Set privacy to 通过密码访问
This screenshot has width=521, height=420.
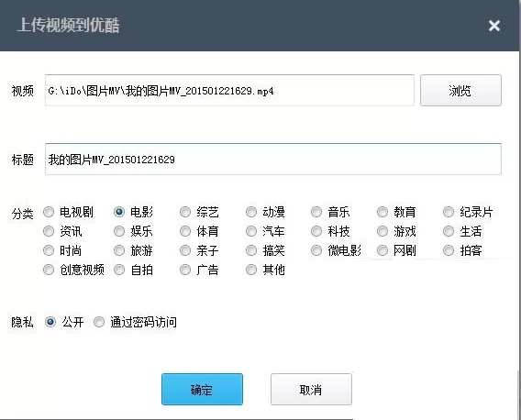pyautogui.click(x=99, y=322)
